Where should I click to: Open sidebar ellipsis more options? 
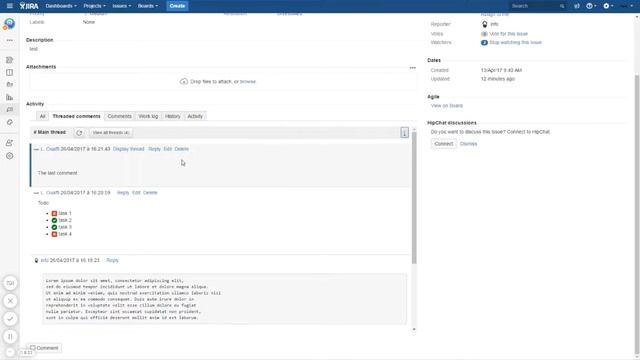(9, 40)
